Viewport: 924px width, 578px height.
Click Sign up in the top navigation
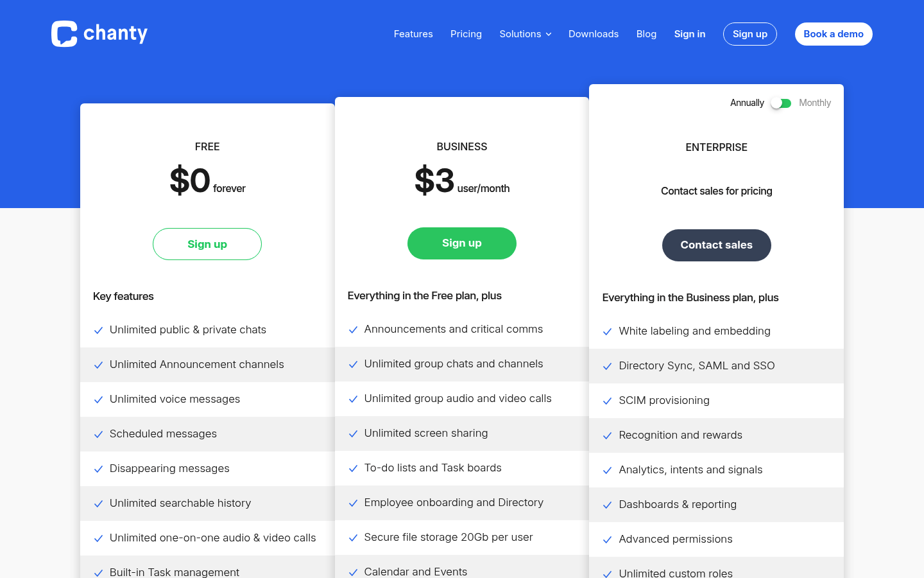750,34
